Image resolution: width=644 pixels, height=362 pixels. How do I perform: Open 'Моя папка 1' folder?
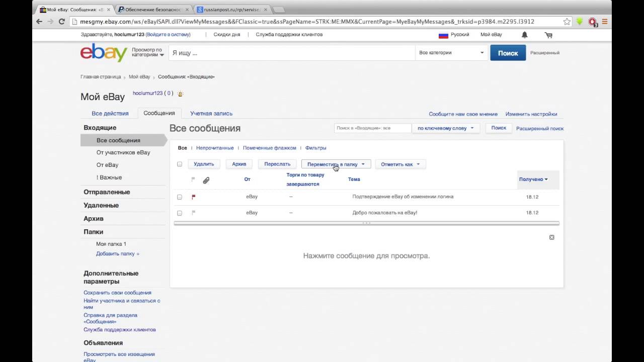tap(111, 244)
